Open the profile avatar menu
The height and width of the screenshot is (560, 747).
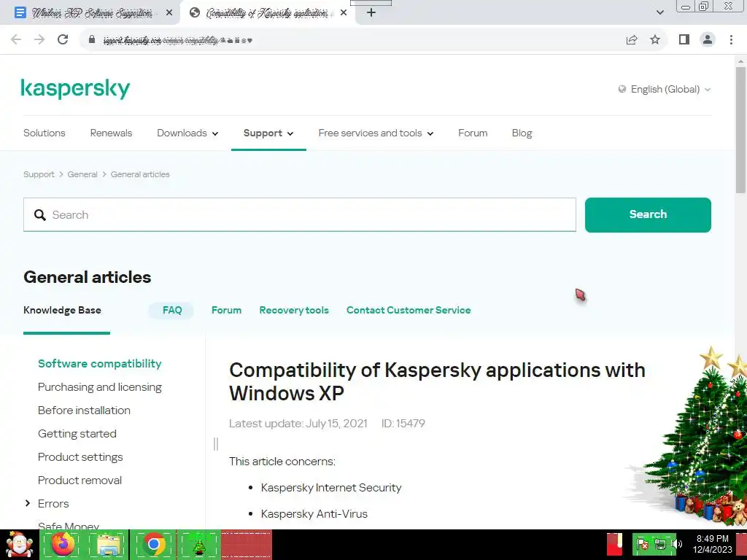pos(708,39)
